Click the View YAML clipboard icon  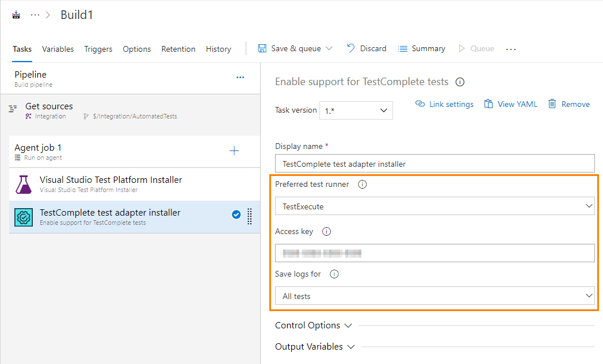click(488, 104)
